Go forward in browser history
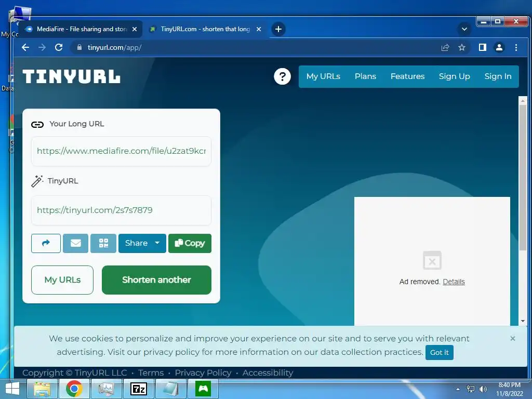 (x=42, y=47)
